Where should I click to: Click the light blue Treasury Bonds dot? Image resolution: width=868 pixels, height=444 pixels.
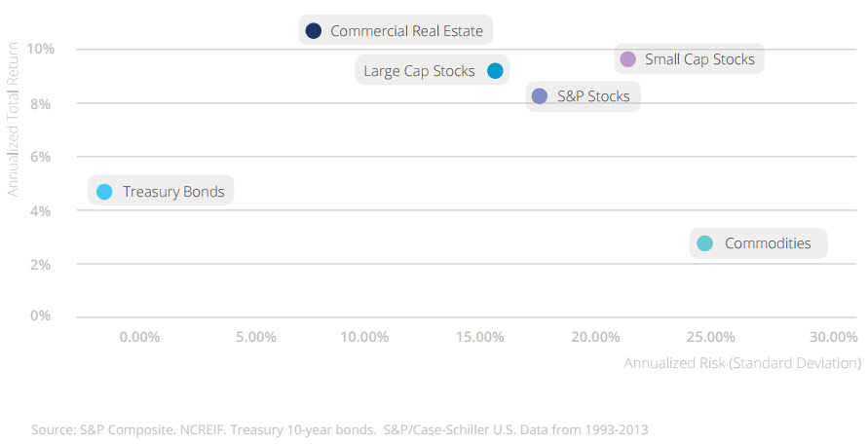(105, 192)
